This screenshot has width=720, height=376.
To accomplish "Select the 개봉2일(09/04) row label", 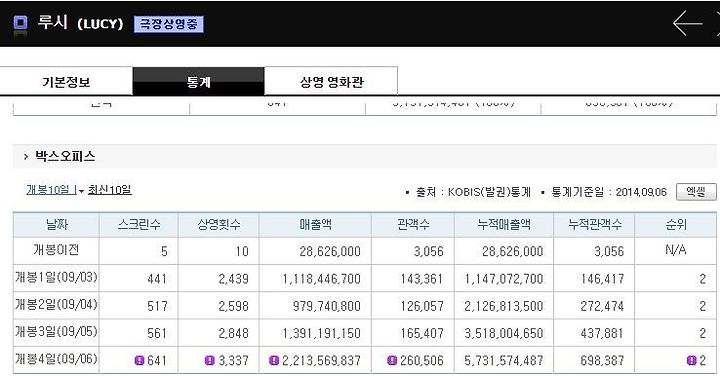I will coord(56,305).
